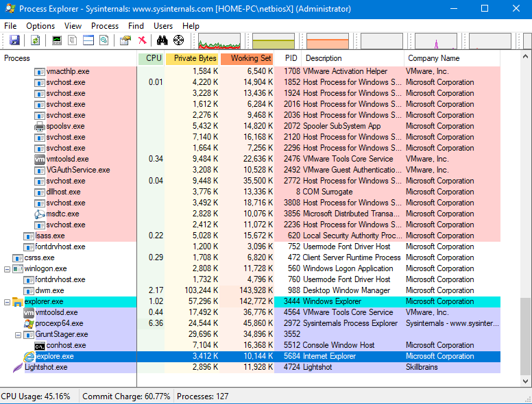Collapse the explorer.exe process tree
The width and height of the screenshot is (532, 404).
pyautogui.click(x=8, y=302)
